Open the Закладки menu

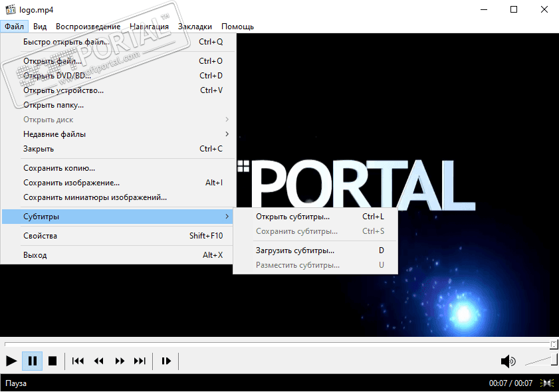pyautogui.click(x=195, y=27)
